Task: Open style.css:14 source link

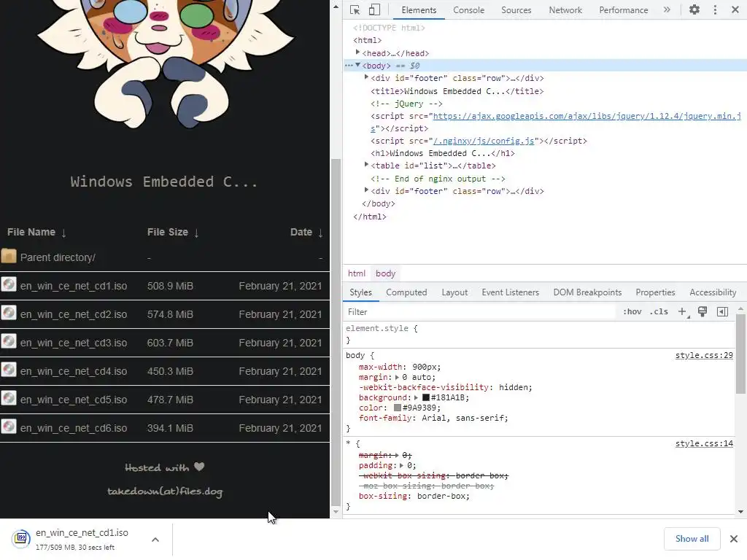Action: tap(704, 443)
